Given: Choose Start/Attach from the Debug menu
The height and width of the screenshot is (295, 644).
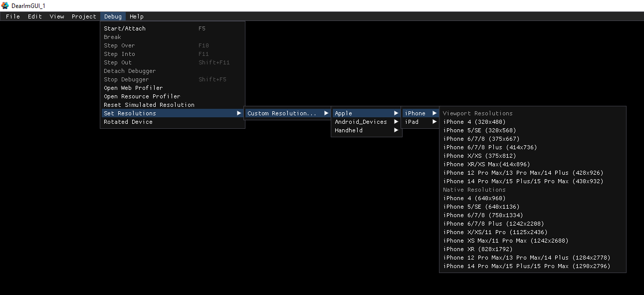Looking at the screenshot, I should (x=125, y=28).
